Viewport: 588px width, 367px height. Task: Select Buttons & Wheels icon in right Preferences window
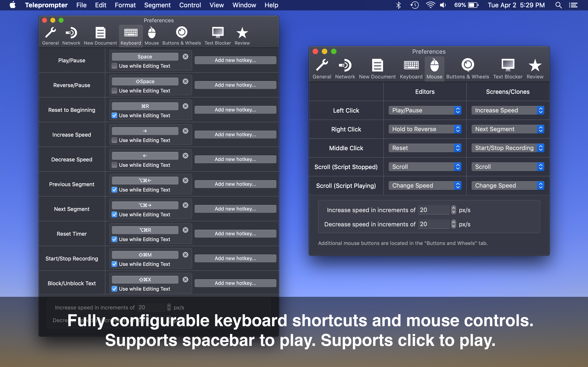click(467, 68)
